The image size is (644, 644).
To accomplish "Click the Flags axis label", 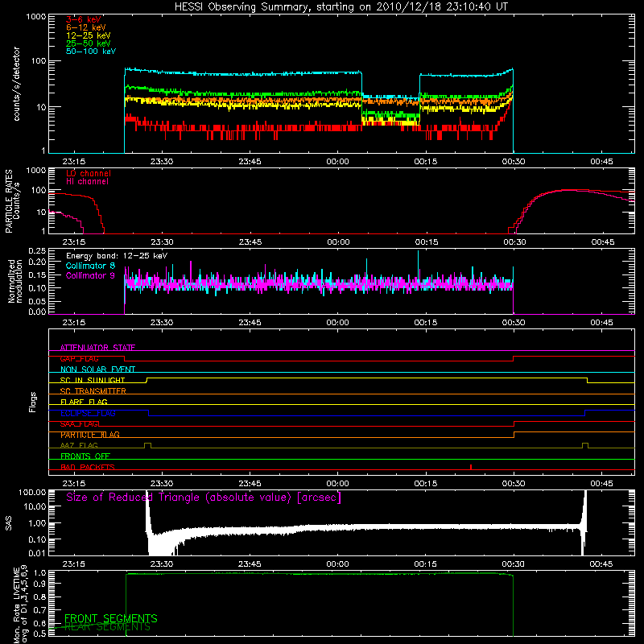I will click(32, 402).
